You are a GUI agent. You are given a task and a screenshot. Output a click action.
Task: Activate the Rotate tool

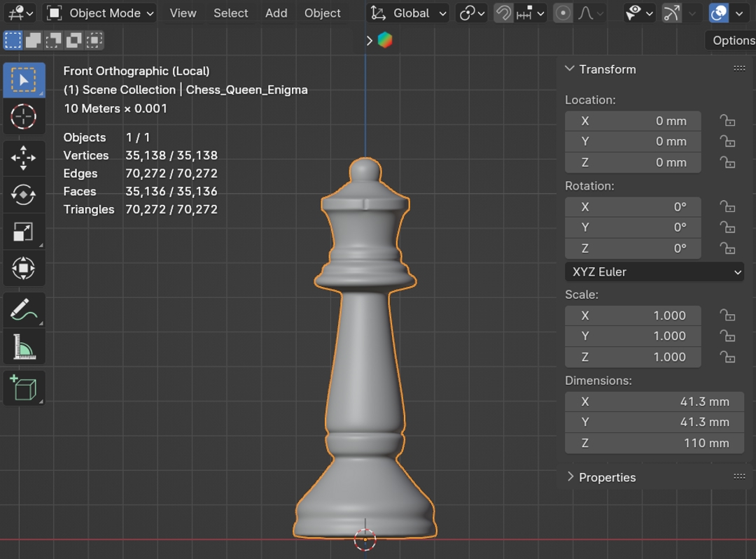[24, 195]
